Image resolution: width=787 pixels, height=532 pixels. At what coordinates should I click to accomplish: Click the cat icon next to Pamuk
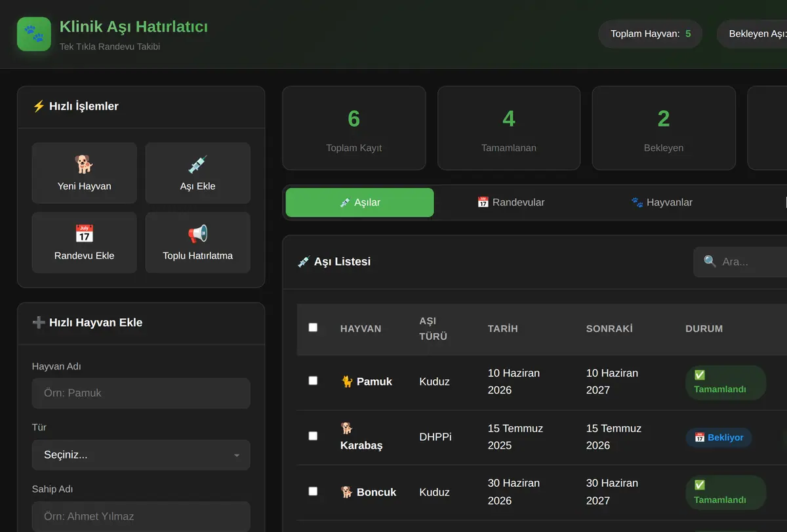pos(347,381)
